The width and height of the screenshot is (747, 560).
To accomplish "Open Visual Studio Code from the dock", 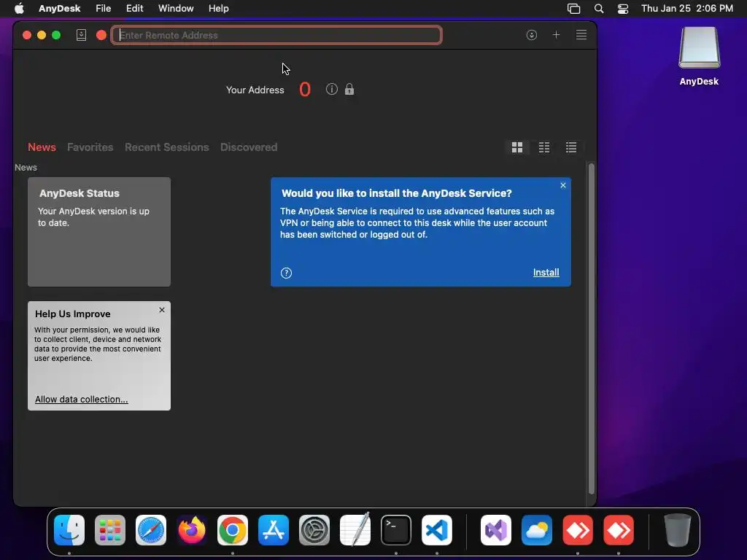I will pos(437,530).
